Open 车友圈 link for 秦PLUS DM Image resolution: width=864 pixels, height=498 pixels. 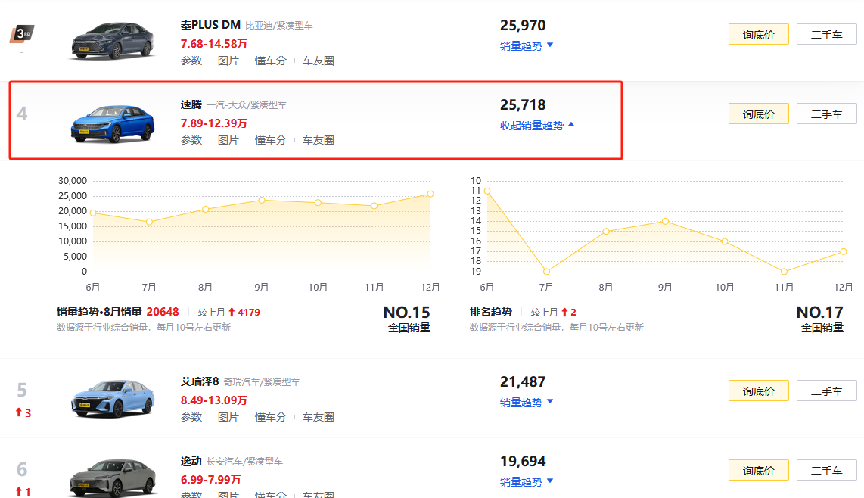coord(318,61)
